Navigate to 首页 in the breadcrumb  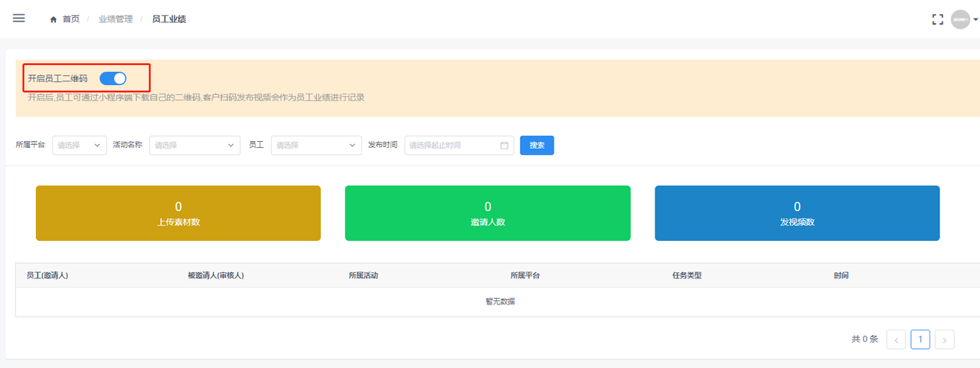70,19
